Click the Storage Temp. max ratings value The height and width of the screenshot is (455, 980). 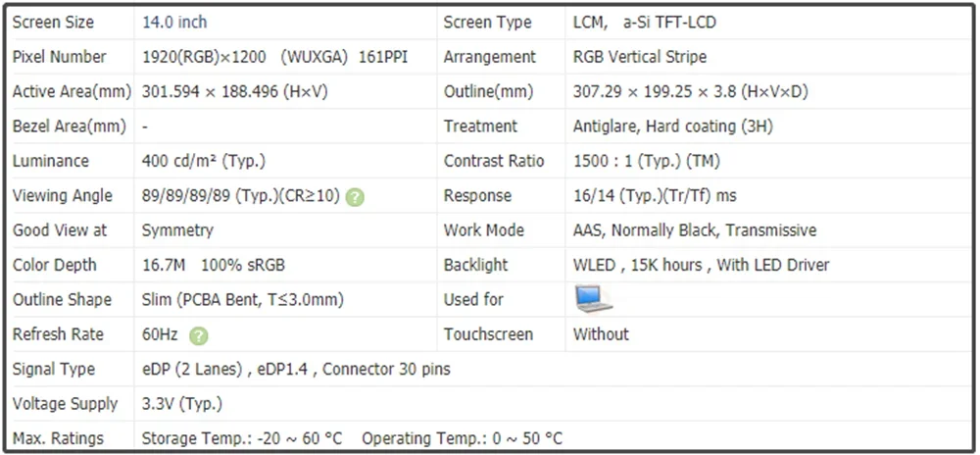point(242,438)
